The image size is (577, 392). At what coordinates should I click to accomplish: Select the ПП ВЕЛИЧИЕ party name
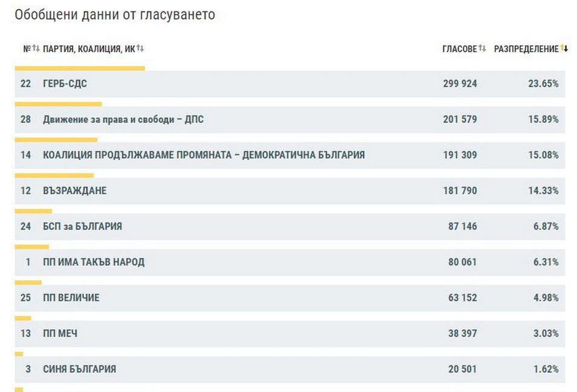pyautogui.click(x=71, y=298)
